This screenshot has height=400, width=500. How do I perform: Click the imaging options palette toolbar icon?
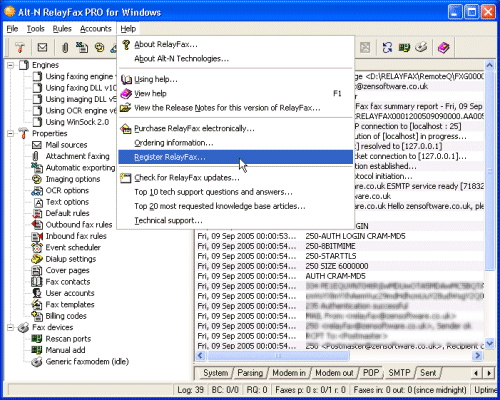pyautogui.click(x=99, y=48)
